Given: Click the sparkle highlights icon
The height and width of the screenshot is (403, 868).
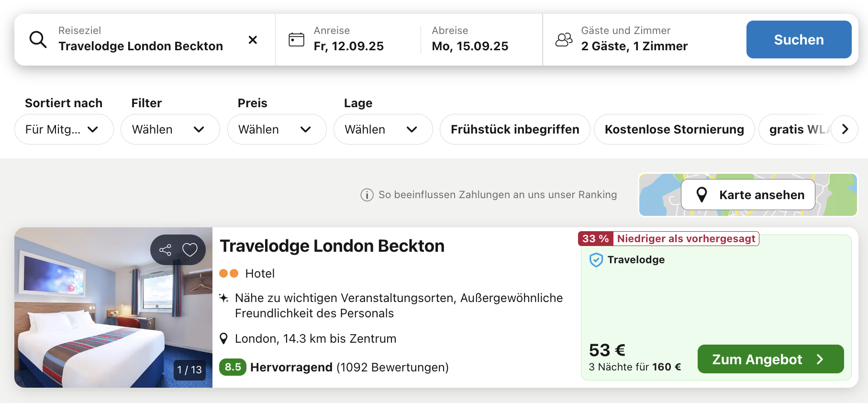Looking at the screenshot, I should (223, 298).
